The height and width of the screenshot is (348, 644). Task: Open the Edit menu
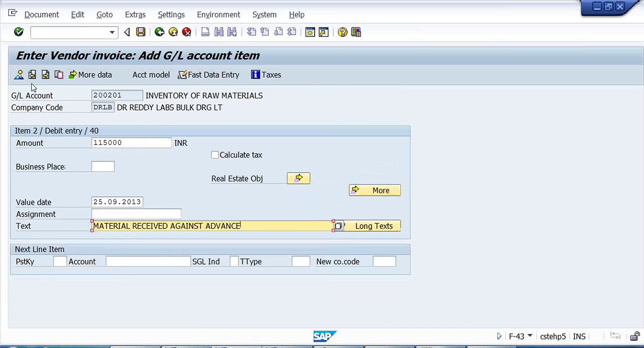coord(78,14)
